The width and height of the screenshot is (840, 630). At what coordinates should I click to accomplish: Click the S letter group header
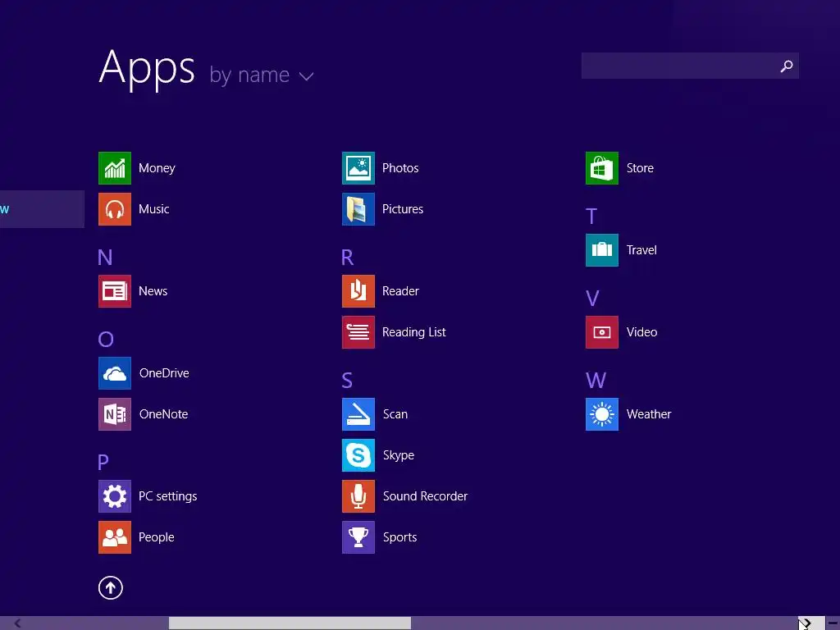[x=347, y=381]
